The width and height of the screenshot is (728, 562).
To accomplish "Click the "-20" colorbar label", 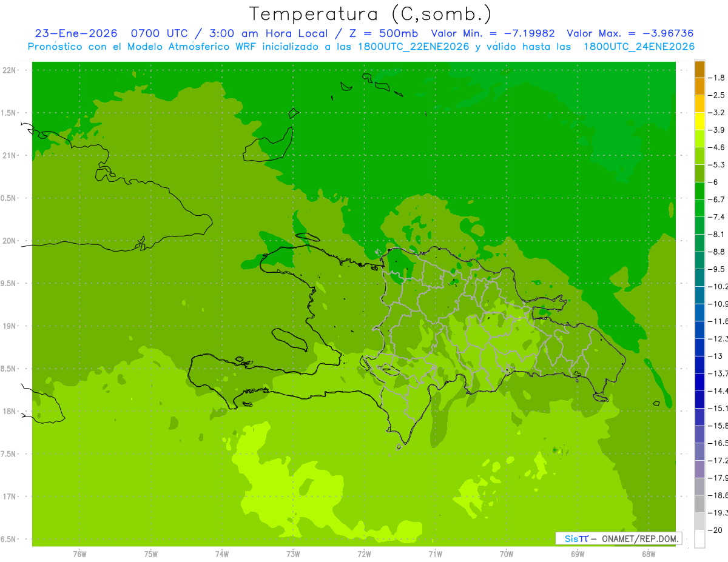I will click(x=716, y=530).
